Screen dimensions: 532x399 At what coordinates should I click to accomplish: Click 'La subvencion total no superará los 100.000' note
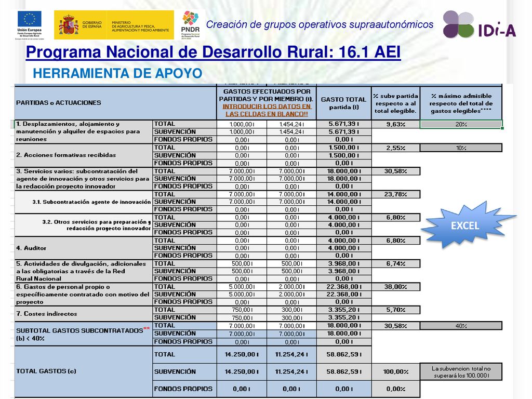point(461,371)
